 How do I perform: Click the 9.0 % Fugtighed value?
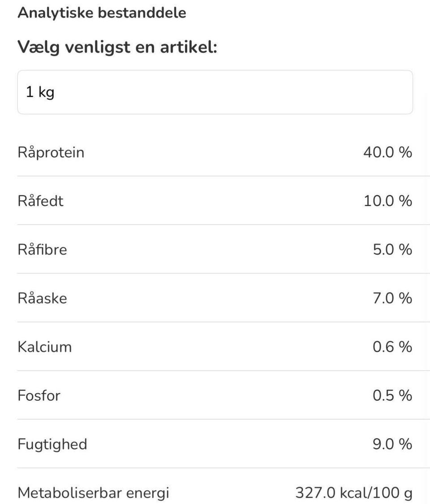392,444
